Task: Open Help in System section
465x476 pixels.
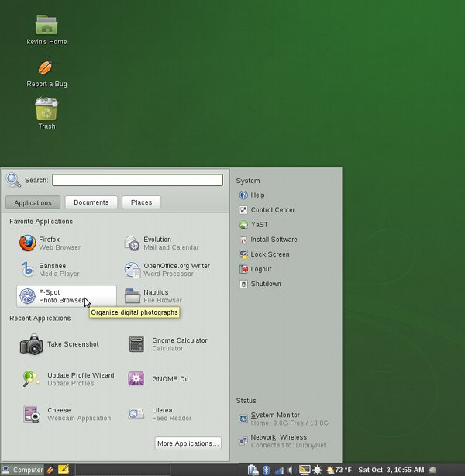Action: [252, 195]
